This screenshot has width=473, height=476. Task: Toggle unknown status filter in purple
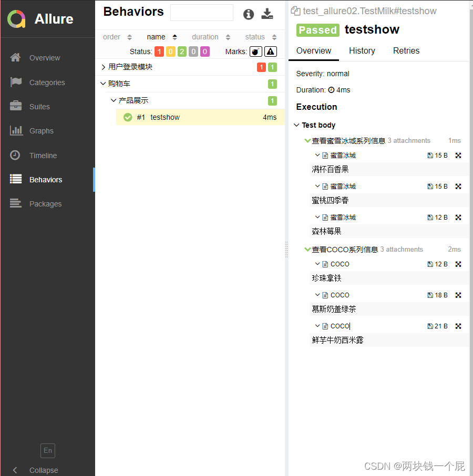[205, 51]
